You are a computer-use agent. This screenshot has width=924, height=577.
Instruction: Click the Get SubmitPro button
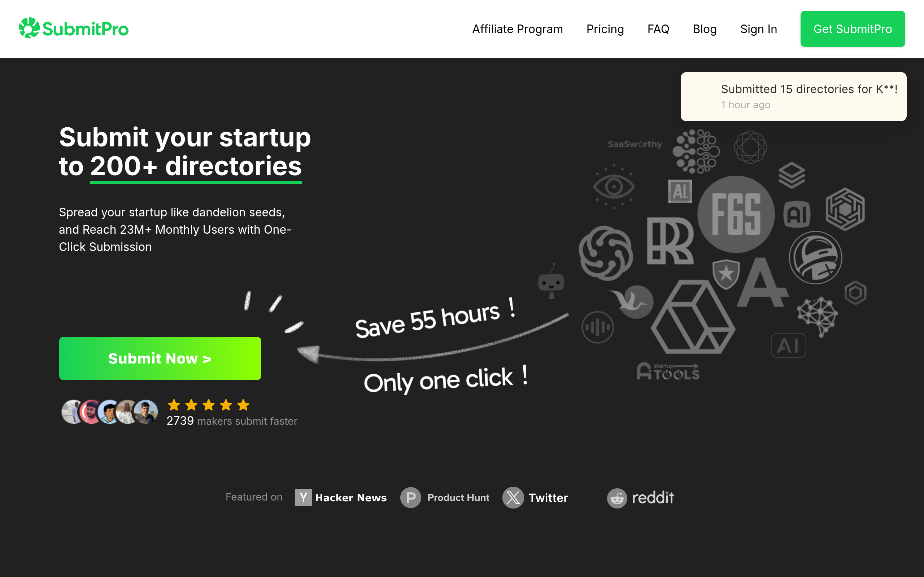[853, 29]
